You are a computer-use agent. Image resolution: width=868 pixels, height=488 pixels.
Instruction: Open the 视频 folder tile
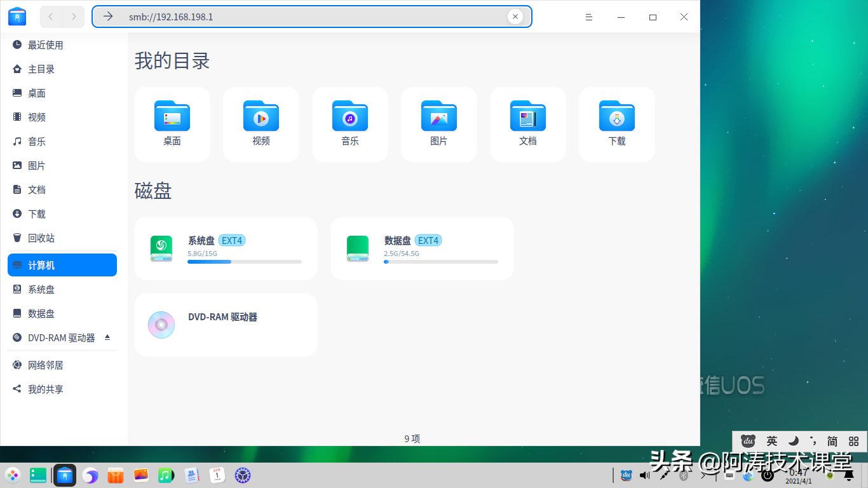pos(261,125)
